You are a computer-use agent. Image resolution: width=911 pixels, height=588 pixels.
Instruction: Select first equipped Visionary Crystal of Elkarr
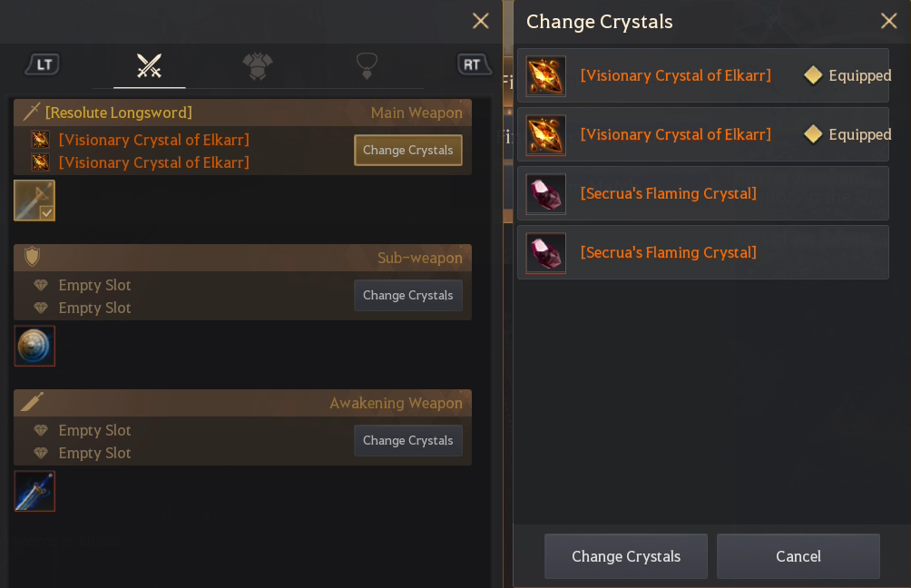pos(703,75)
